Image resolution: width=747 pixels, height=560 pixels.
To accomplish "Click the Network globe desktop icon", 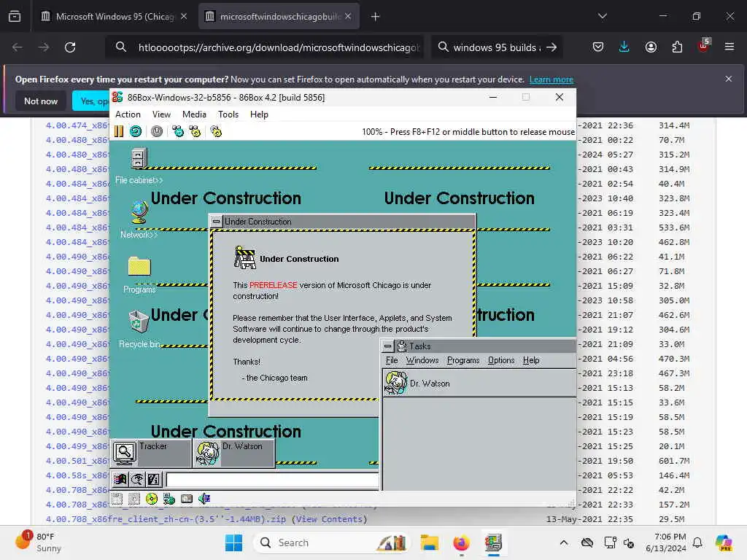I will coord(139,212).
